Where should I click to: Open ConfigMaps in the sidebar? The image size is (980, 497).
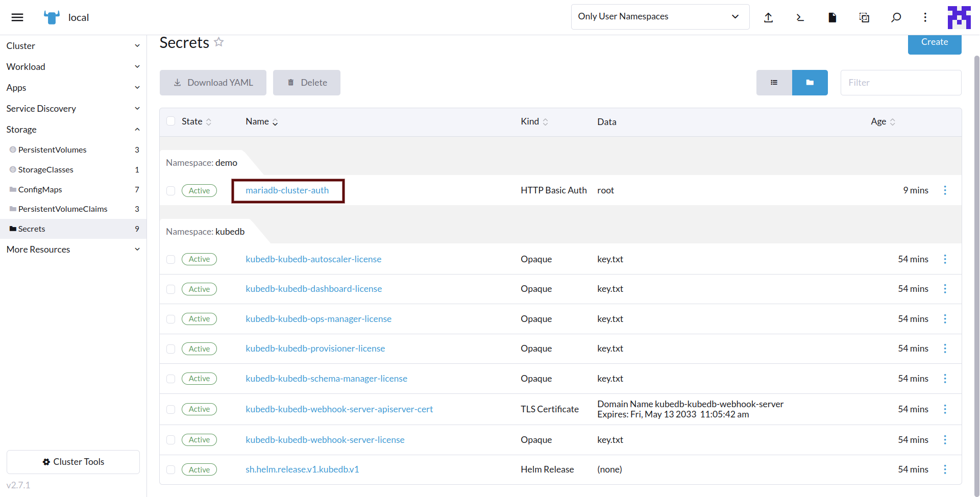click(x=40, y=189)
